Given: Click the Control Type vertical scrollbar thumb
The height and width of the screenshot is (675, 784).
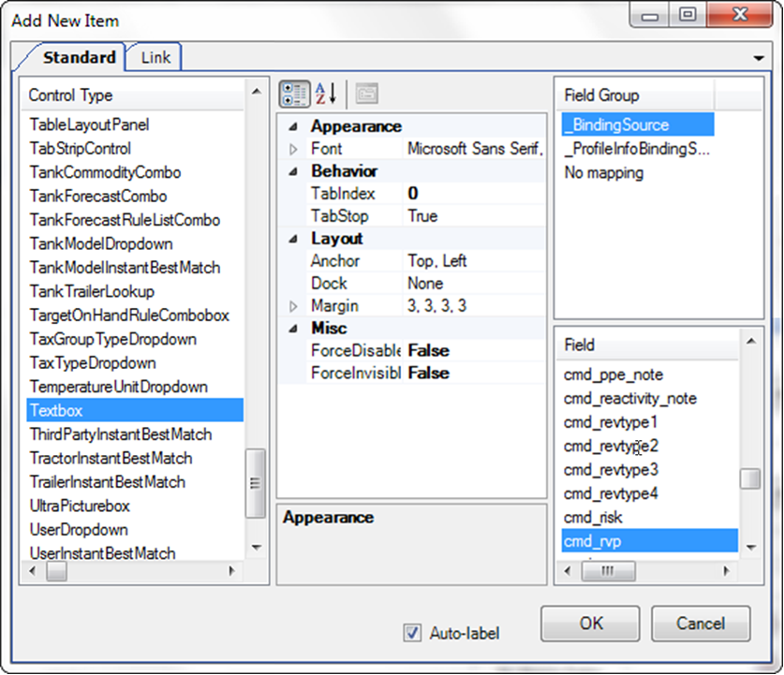Looking at the screenshot, I should click(256, 484).
